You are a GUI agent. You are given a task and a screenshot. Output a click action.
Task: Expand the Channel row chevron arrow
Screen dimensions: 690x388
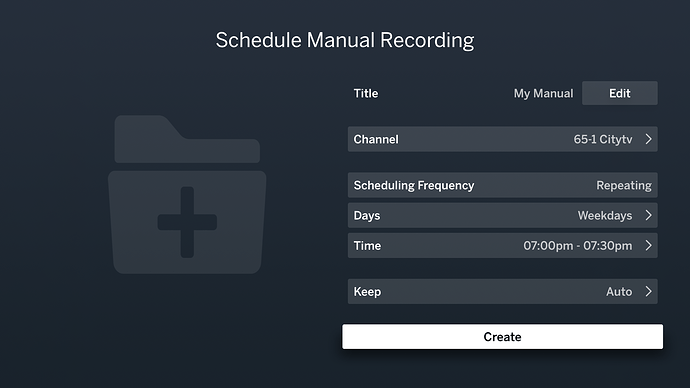(x=648, y=139)
